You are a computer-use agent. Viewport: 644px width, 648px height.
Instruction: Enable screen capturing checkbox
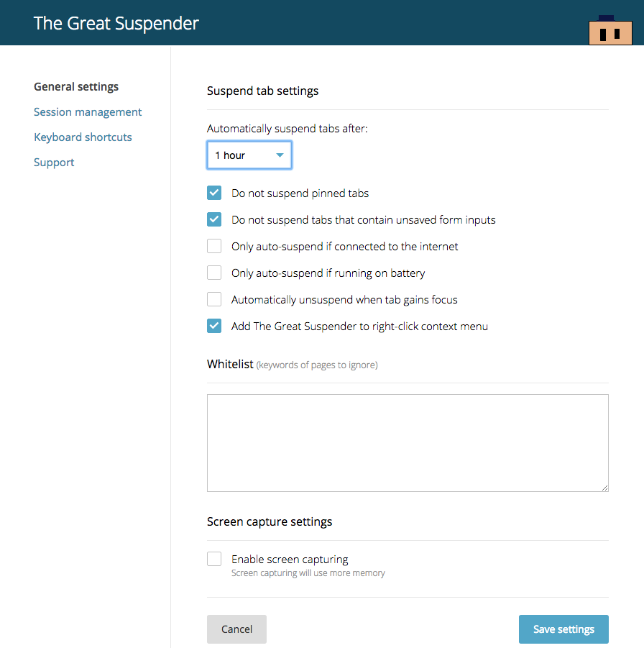click(x=214, y=559)
